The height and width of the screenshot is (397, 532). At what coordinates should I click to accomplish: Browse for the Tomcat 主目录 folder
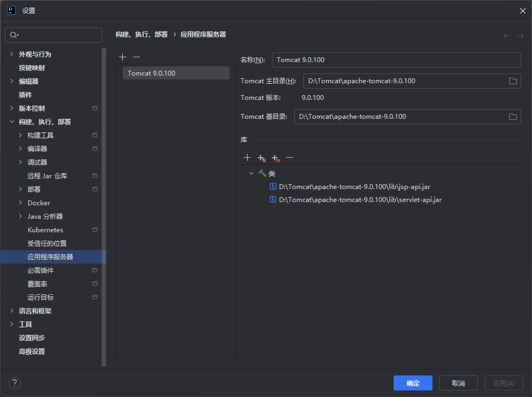tap(513, 81)
